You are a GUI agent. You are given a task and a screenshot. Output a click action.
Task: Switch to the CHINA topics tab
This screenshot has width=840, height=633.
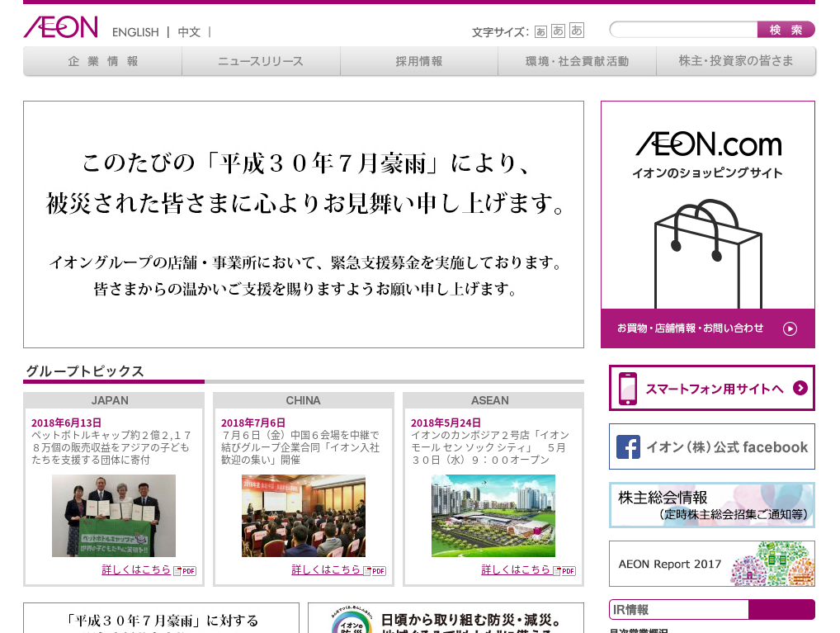303,400
